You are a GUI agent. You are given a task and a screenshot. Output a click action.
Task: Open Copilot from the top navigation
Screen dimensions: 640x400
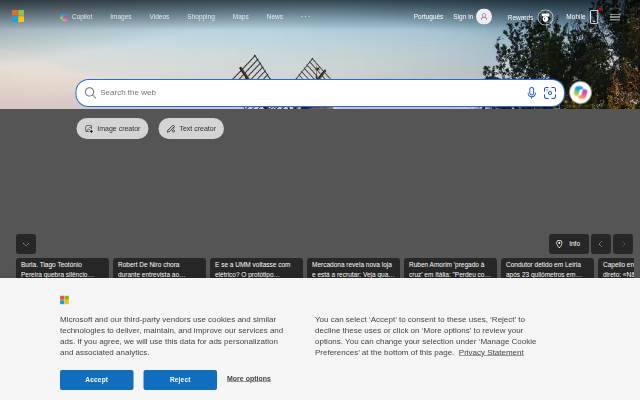(x=76, y=17)
